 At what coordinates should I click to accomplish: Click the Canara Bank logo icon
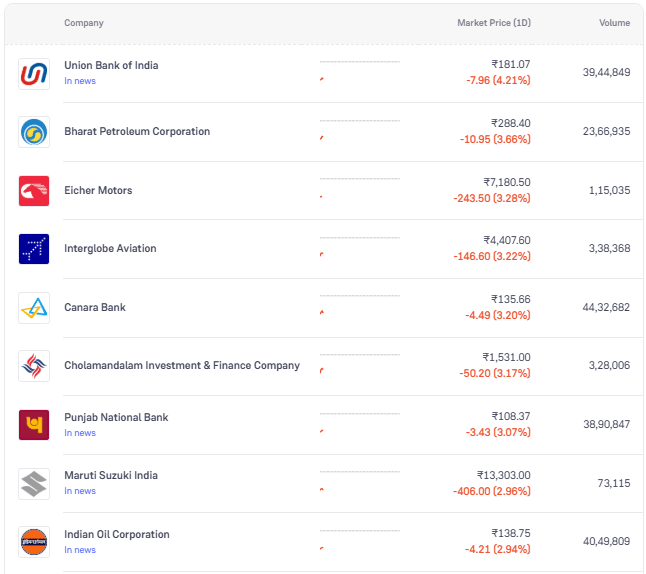pyautogui.click(x=34, y=308)
